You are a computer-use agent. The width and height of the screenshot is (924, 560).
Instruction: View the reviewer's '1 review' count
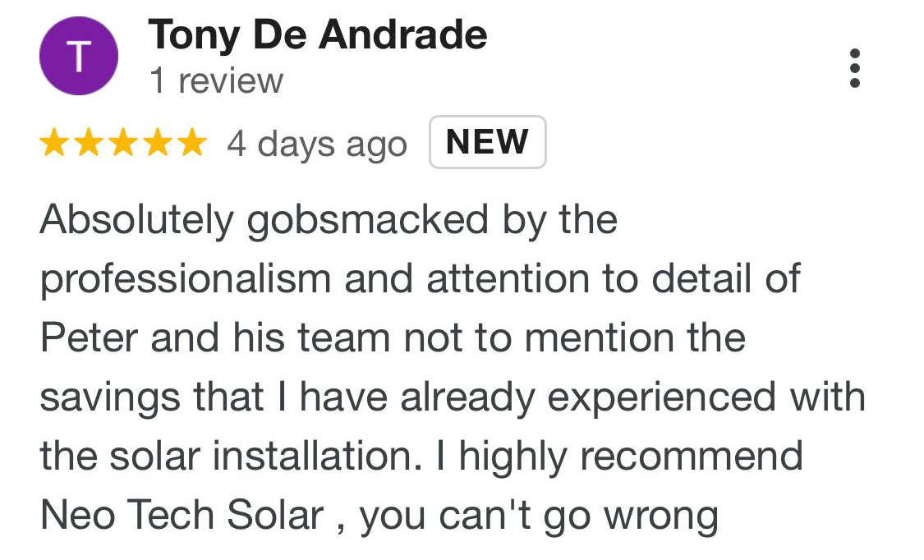(216, 80)
